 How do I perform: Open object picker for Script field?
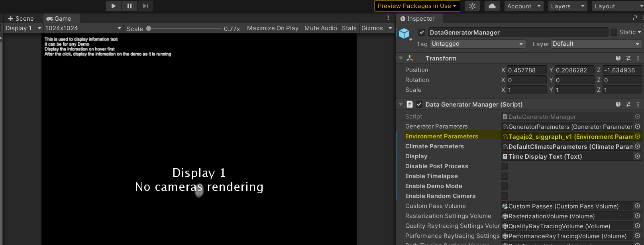click(x=637, y=117)
